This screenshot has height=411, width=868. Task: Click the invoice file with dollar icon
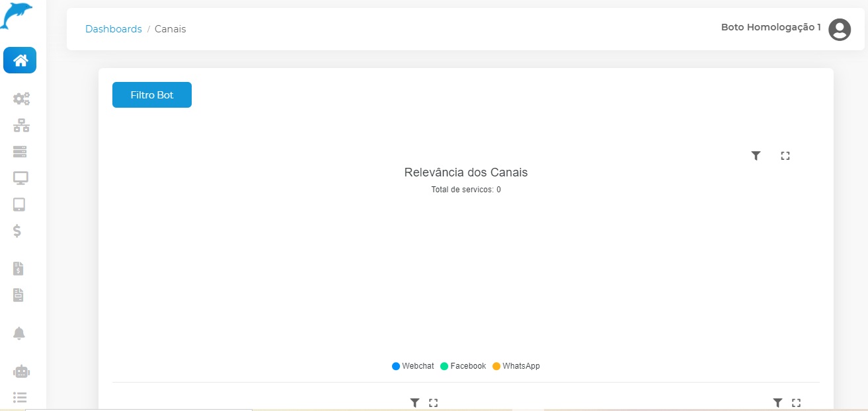pos(19,268)
